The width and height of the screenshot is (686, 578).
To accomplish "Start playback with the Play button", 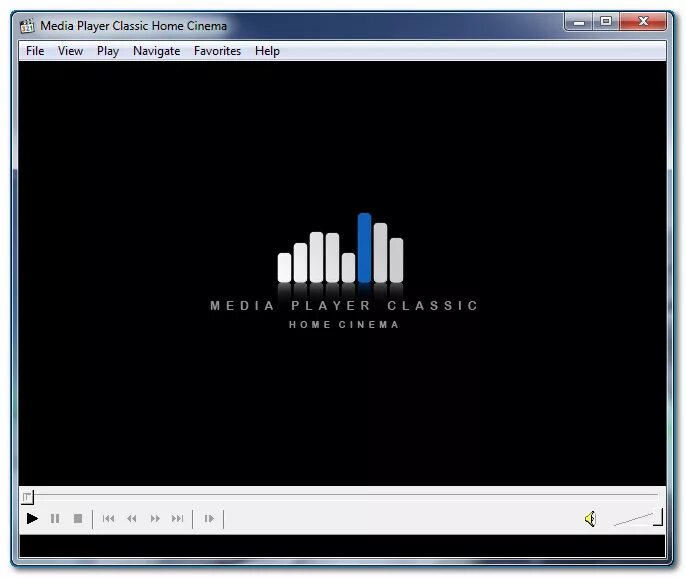I will (32, 518).
